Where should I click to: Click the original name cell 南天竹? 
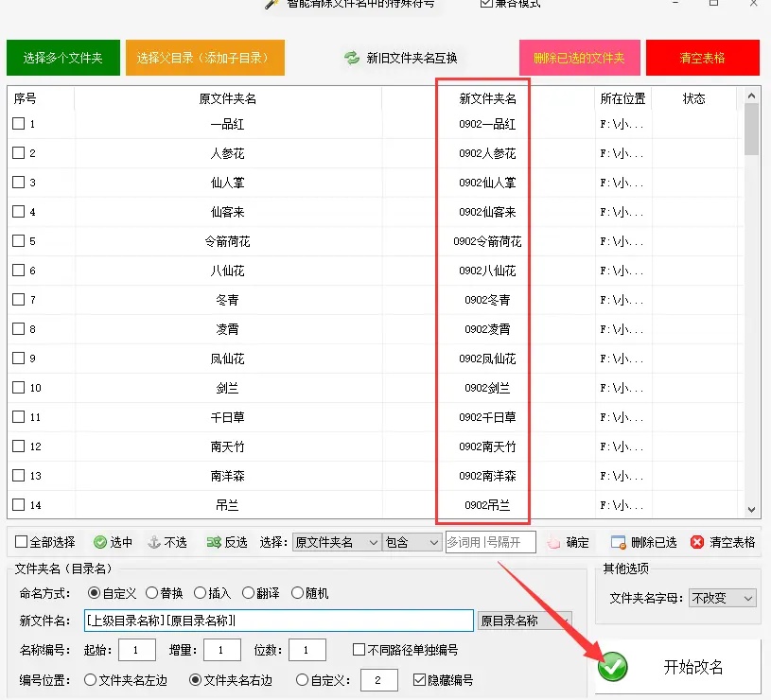click(228, 446)
